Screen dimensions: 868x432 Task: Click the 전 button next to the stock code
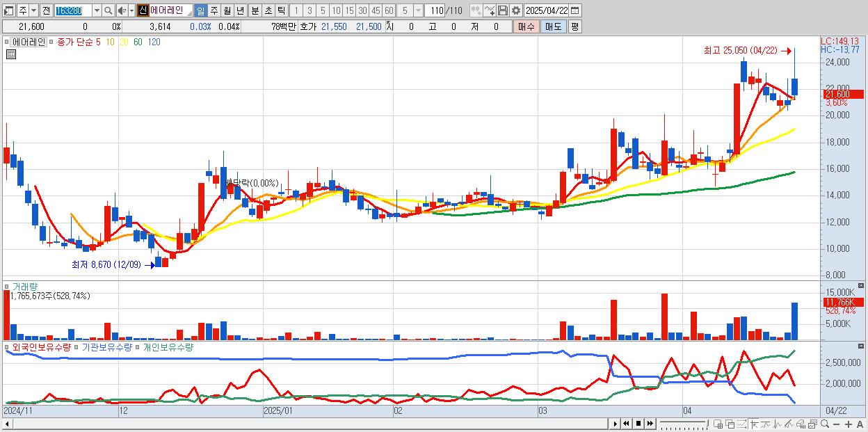(46, 11)
